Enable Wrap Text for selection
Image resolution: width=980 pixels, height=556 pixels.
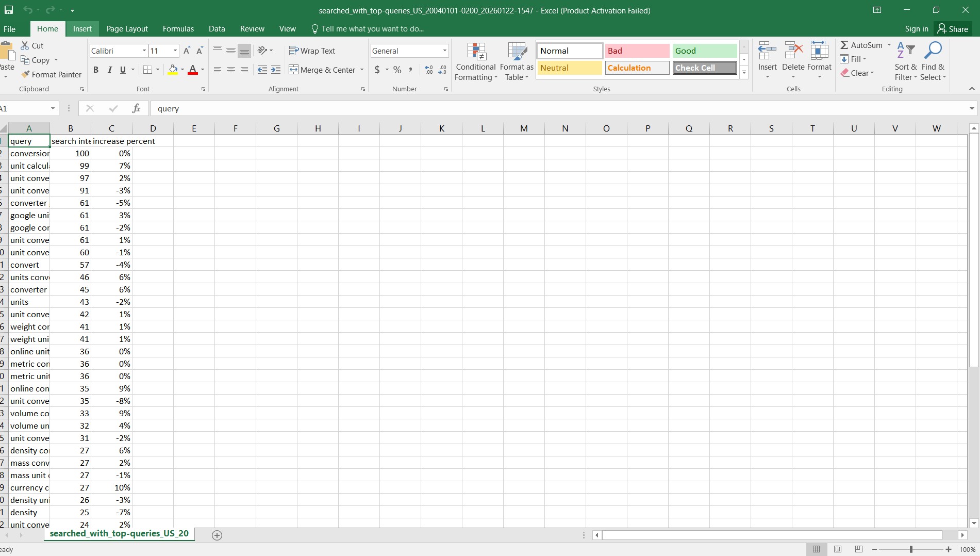coord(312,51)
